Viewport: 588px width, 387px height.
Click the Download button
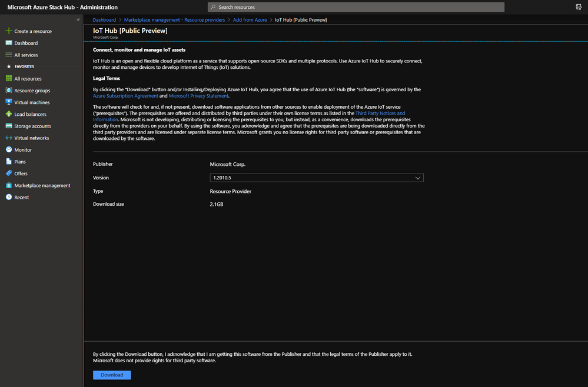112,375
